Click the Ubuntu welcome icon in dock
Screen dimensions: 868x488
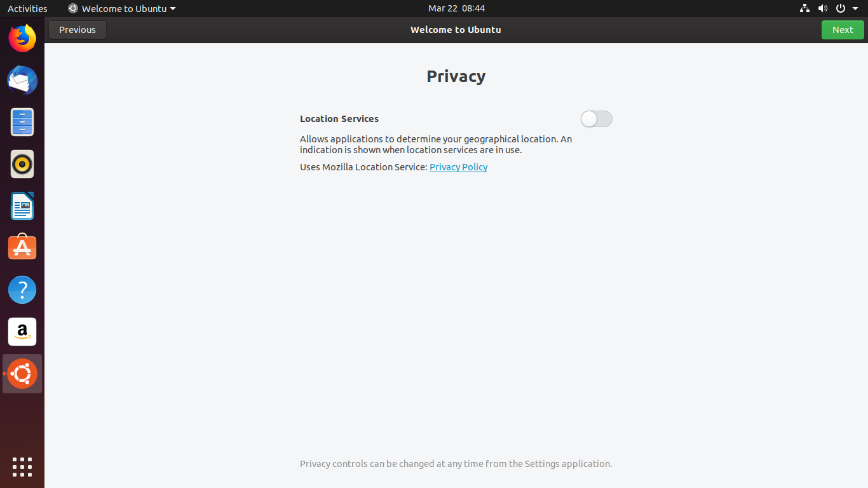(x=22, y=374)
